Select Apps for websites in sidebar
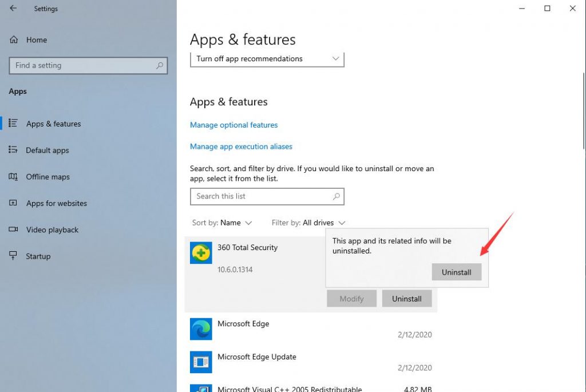 pos(56,203)
